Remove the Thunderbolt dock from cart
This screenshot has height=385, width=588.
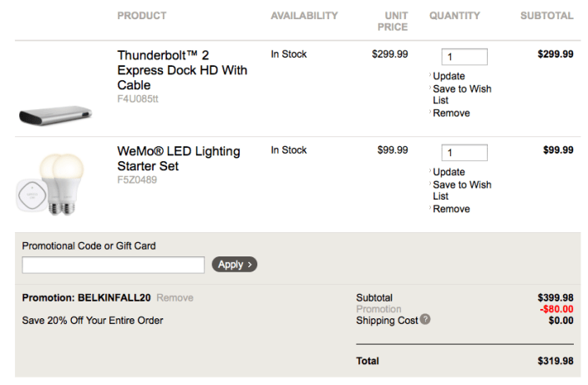[x=451, y=113]
